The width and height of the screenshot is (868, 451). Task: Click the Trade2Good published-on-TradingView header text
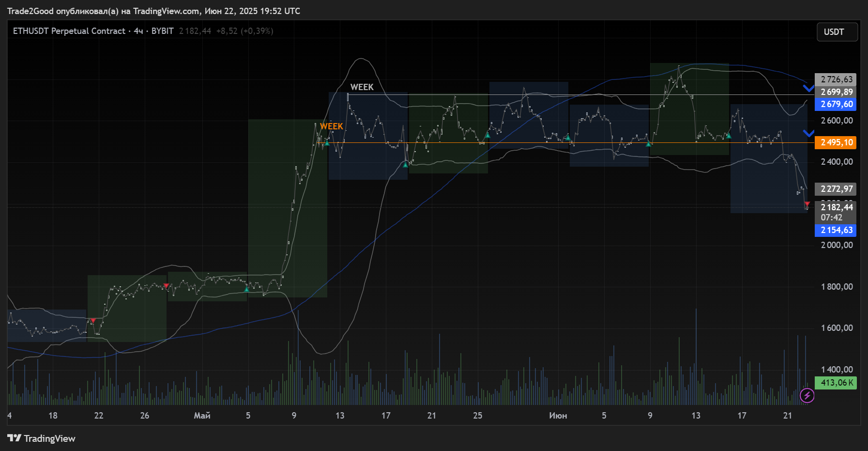tap(153, 11)
